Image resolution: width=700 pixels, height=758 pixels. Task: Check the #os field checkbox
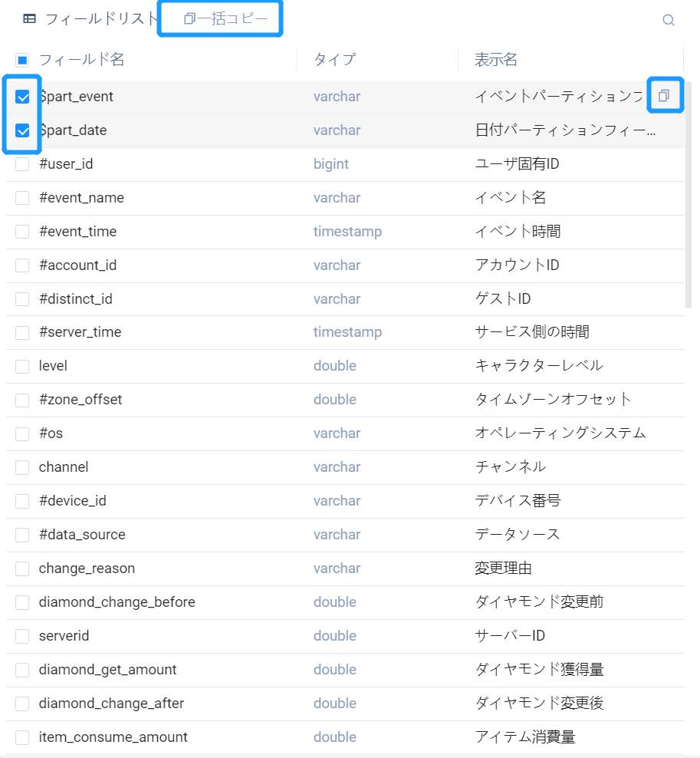22,433
